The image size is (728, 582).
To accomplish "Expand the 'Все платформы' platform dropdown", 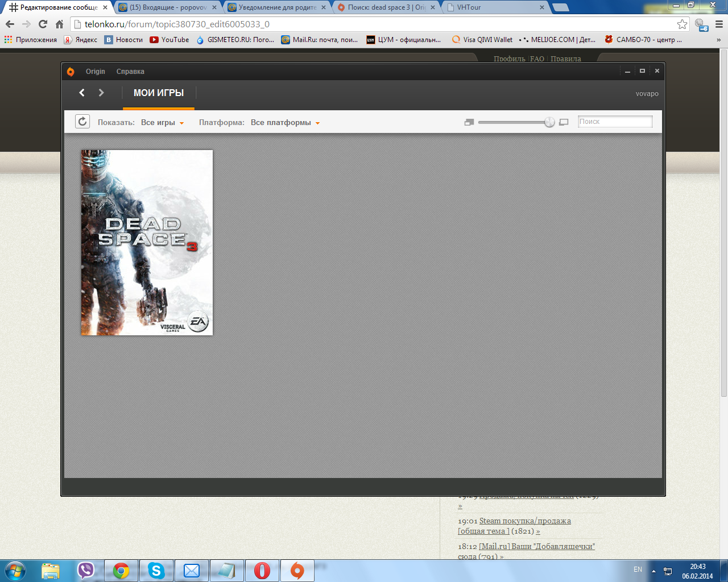I will click(285, 123).
